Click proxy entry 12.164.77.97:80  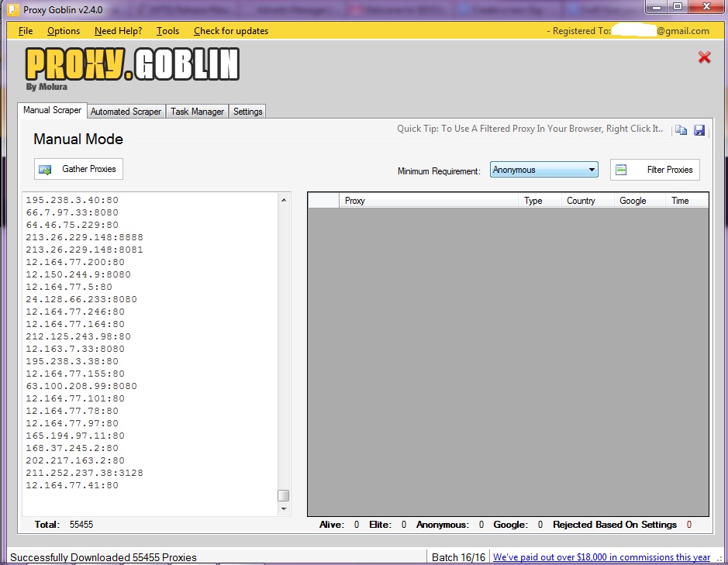72,423
